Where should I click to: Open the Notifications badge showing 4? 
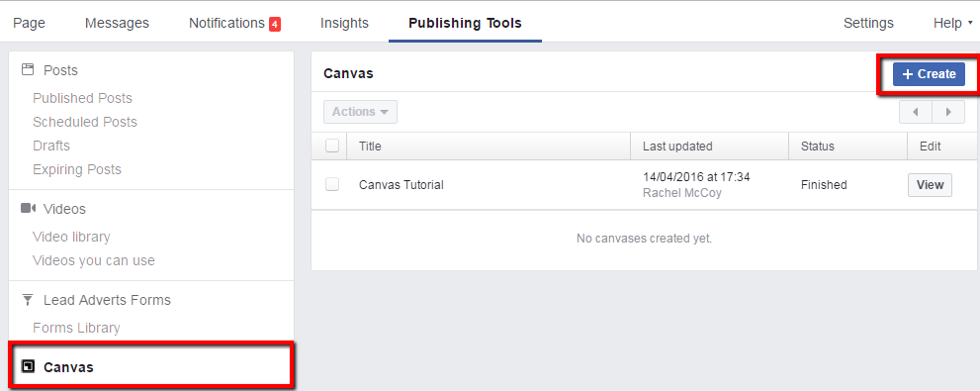(275, 25)
